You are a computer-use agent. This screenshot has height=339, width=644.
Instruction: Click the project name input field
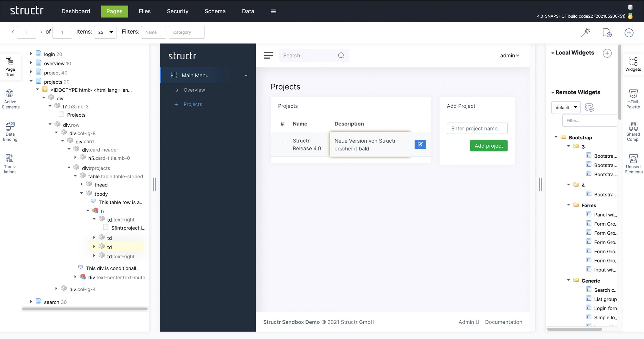477,128
